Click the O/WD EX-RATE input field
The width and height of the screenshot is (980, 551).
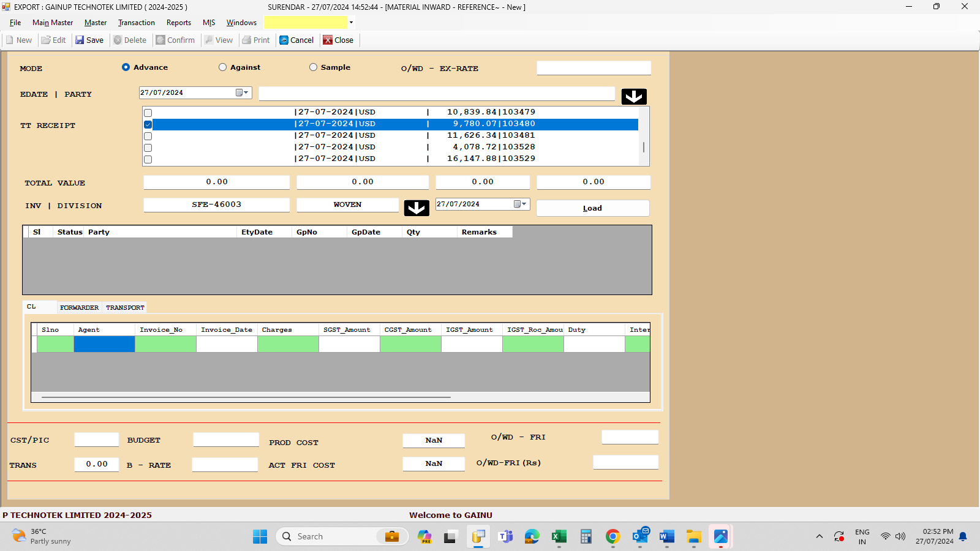tap(594, 68)
